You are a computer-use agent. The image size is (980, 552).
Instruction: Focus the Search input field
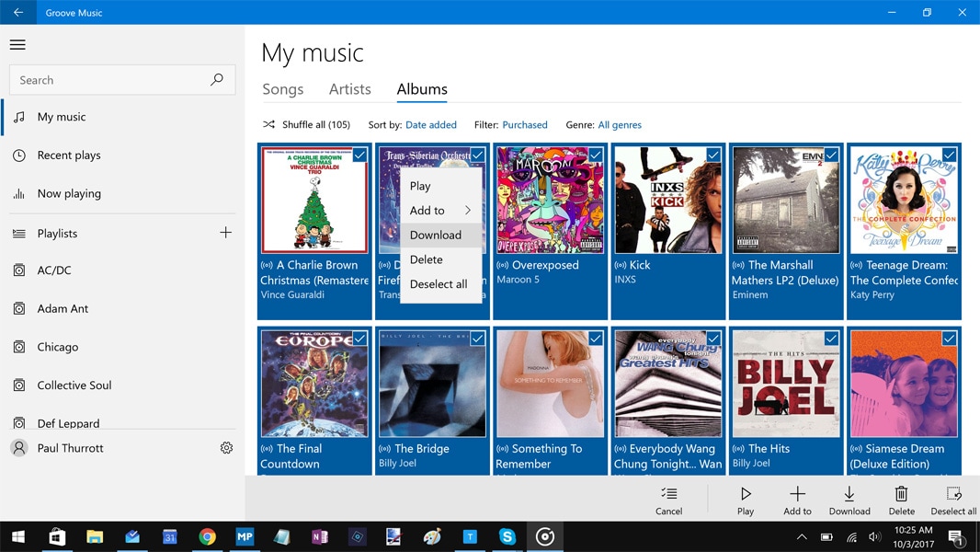(x=122, y=79)
